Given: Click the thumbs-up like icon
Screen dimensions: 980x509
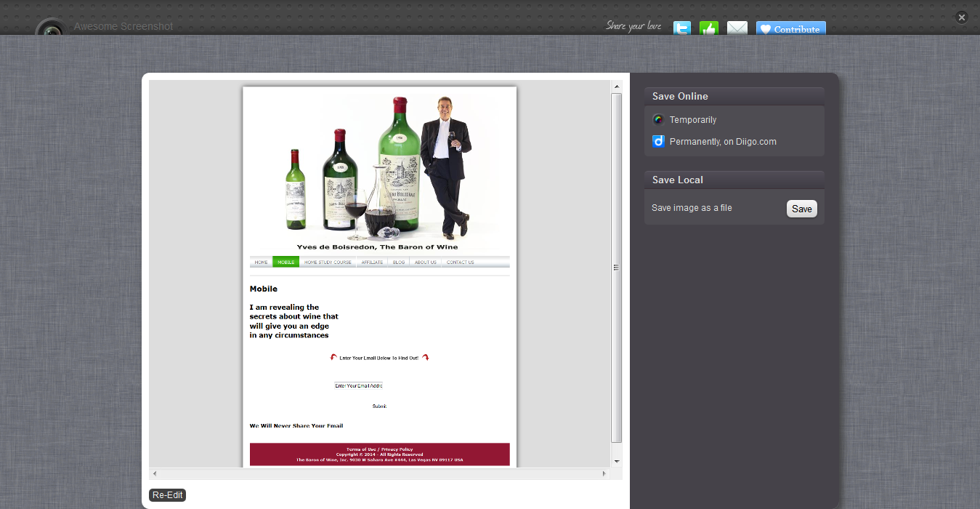Looking at the screenshot, I should [709, 28].
